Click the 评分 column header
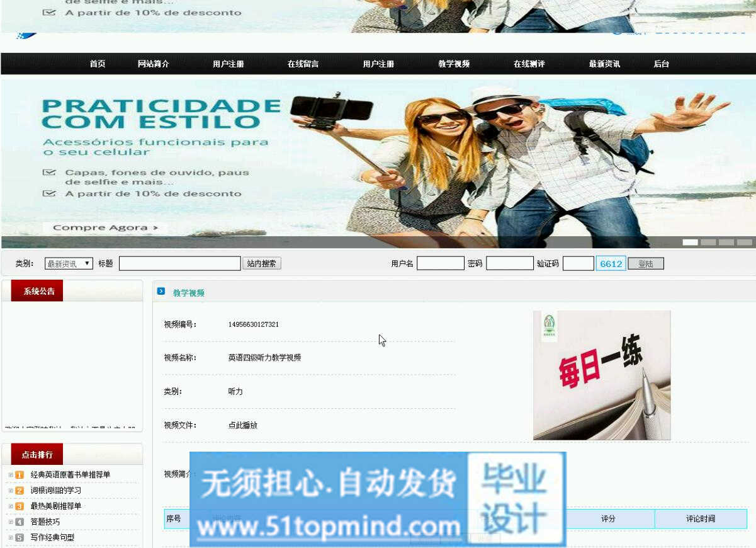Viewport: 756px width, 548px height. [x=608, y=519]
